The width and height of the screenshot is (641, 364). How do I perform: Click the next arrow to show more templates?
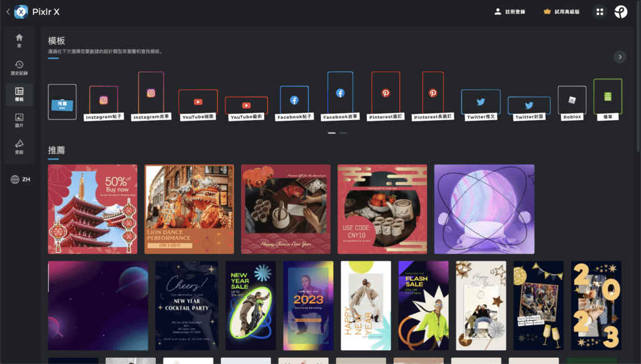point(620,57)
